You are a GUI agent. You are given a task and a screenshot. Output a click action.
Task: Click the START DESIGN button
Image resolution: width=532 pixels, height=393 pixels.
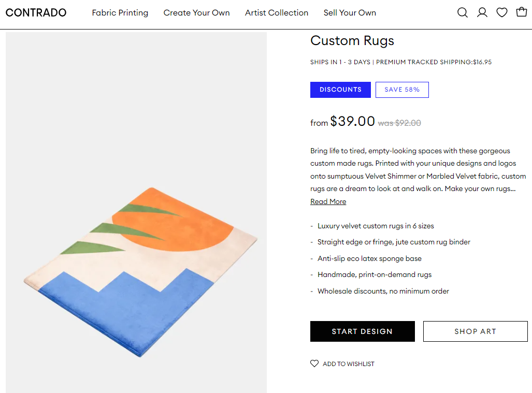tap(362, 331)
